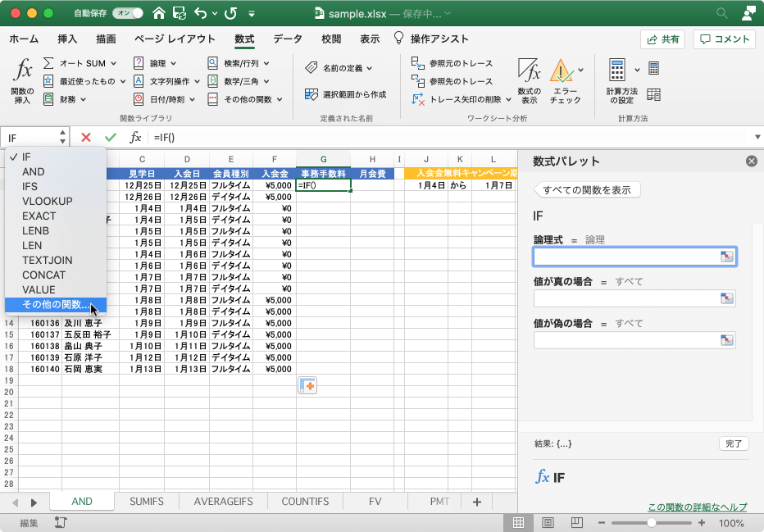Click range selector icon for 値が真の場合 field
764x532 pixels.
(x=726, y=298)
